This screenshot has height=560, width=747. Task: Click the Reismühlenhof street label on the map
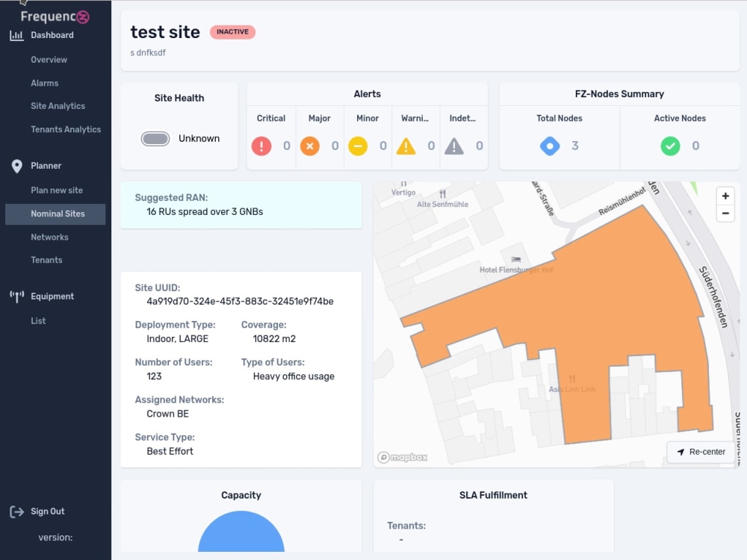coord(622,201)
